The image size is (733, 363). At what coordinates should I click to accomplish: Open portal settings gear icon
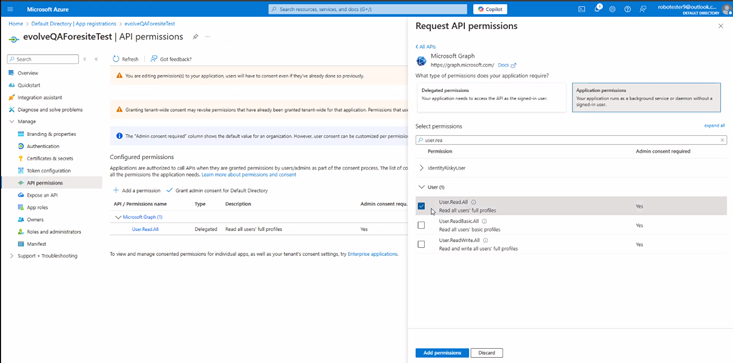pyautogui.click(x=612, y=9)
